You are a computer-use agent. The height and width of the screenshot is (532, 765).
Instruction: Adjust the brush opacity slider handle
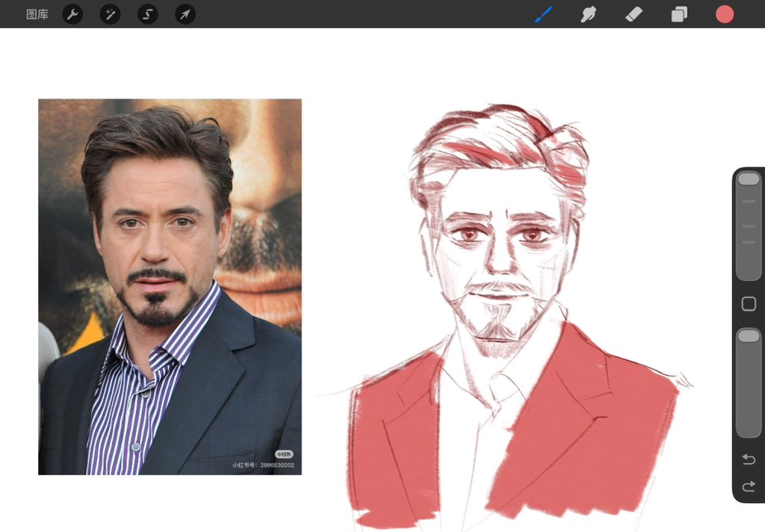[x=749, y=335]
